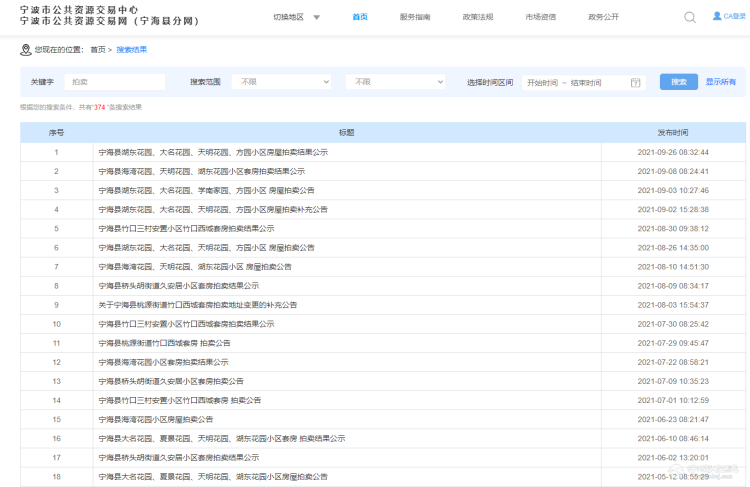Click the 显示所有 link
Viewport: 750px width, 487px height.
point(721,82)
